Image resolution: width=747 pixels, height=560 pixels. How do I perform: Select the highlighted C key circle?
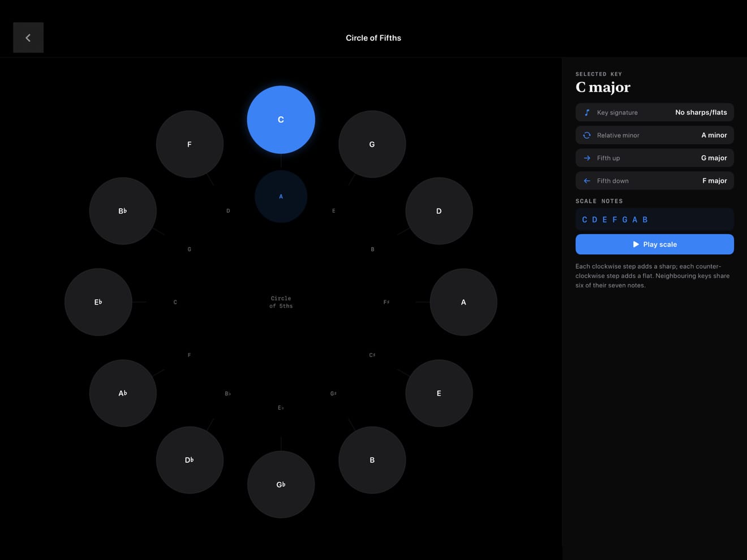pos(281,119)
